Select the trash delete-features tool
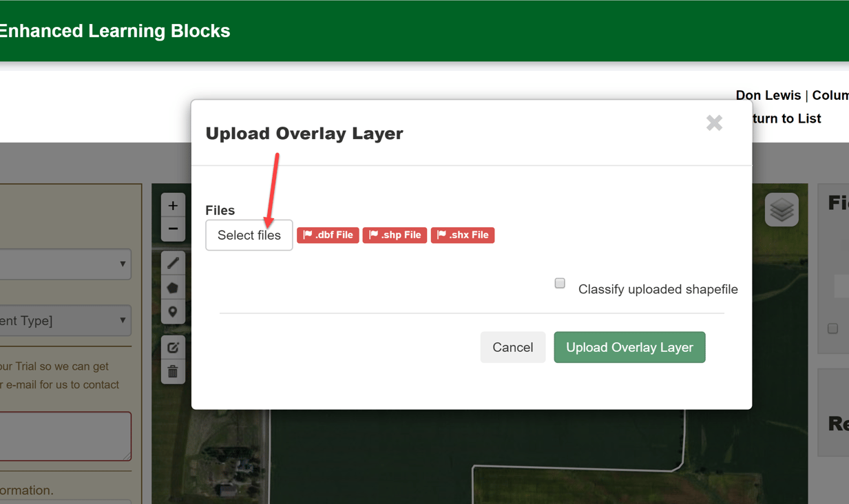The height and width of the screenshot is (504, 849). pos(173,370)
